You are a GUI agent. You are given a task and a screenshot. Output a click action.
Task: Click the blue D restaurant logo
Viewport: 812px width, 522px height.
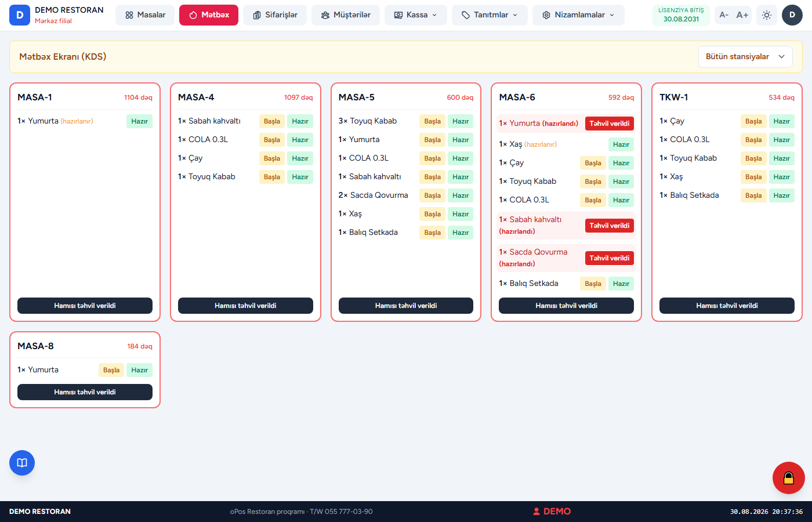(x=20, y=15)
